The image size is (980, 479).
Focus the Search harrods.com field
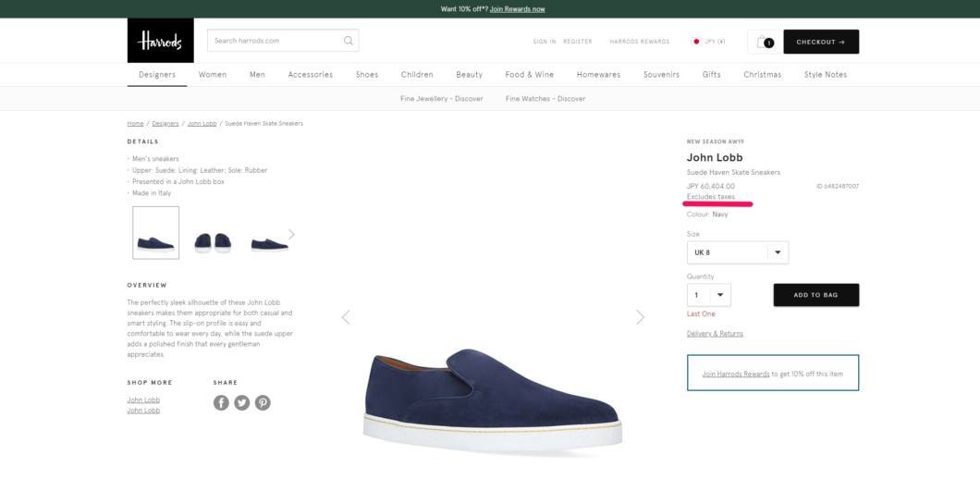coord(283,41)
